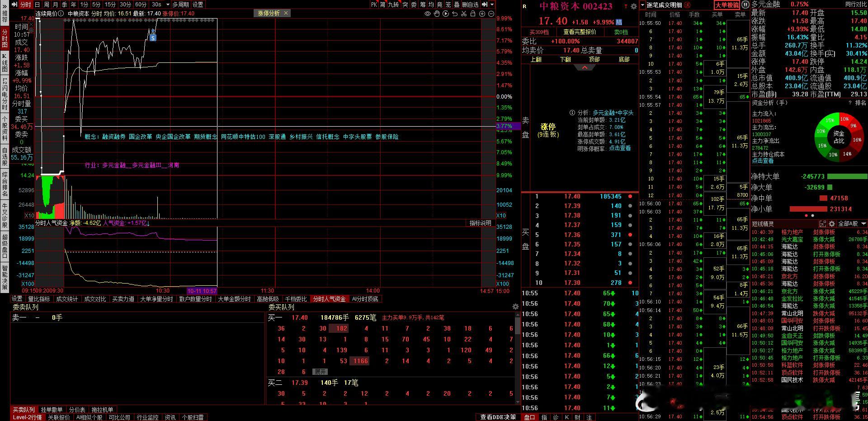The width and height of the screenshot is (868, 421).
Task: Click the scissors icon in chart toolbar
Action: point(464,14)
